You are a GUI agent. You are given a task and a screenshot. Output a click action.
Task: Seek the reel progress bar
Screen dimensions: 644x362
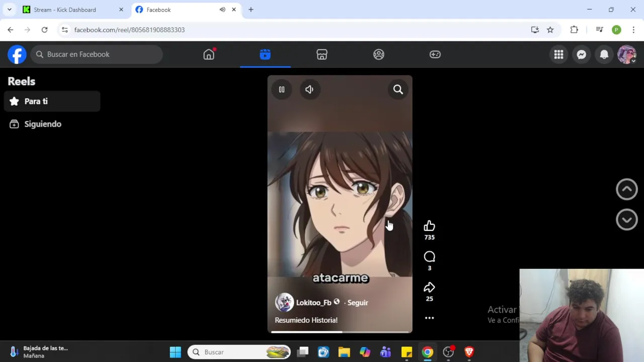tap(340, 332)
